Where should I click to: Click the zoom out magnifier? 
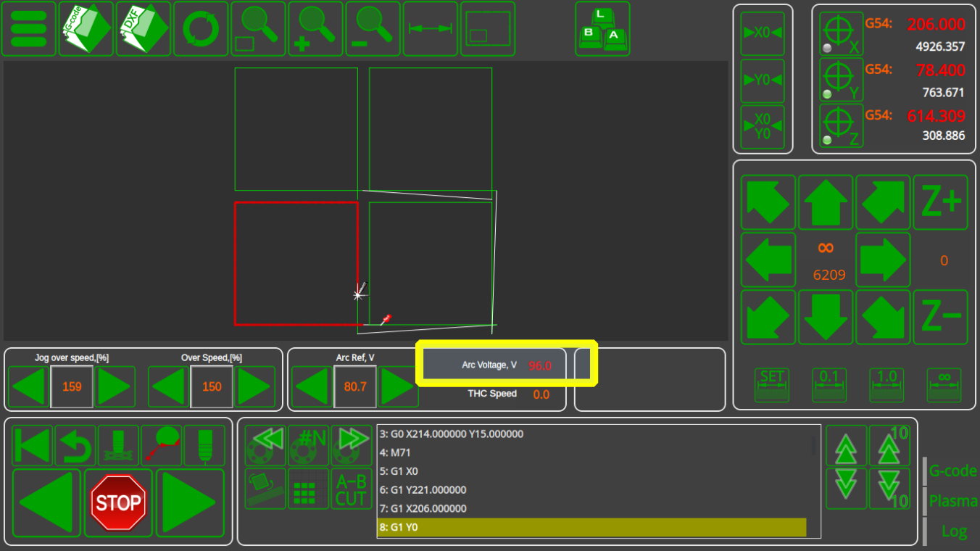click(373, 29)
